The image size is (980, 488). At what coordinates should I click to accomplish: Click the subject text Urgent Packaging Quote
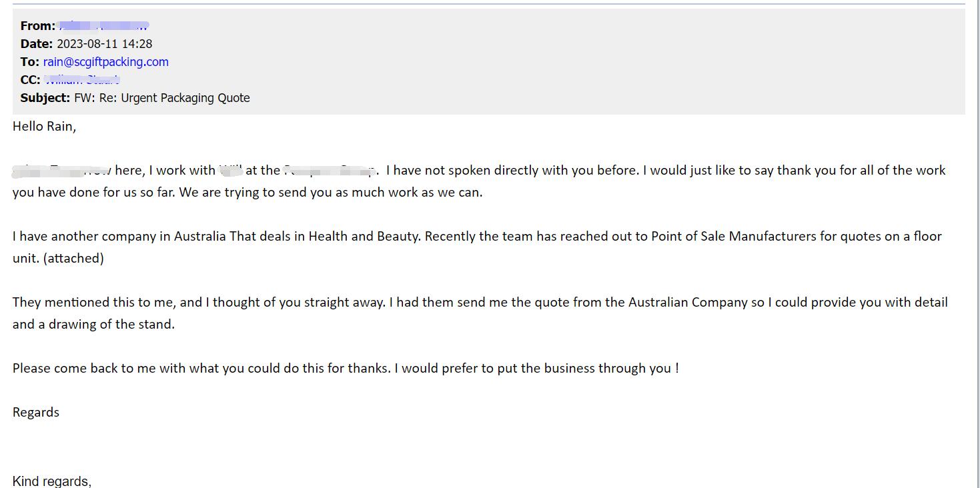[185, 98]
